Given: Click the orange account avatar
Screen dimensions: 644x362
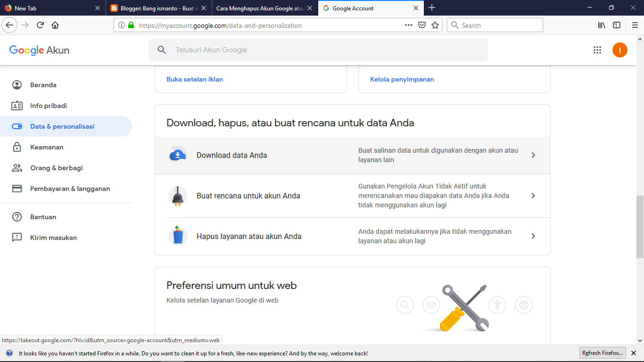Looking at the screenshot, I should (620, 50).
